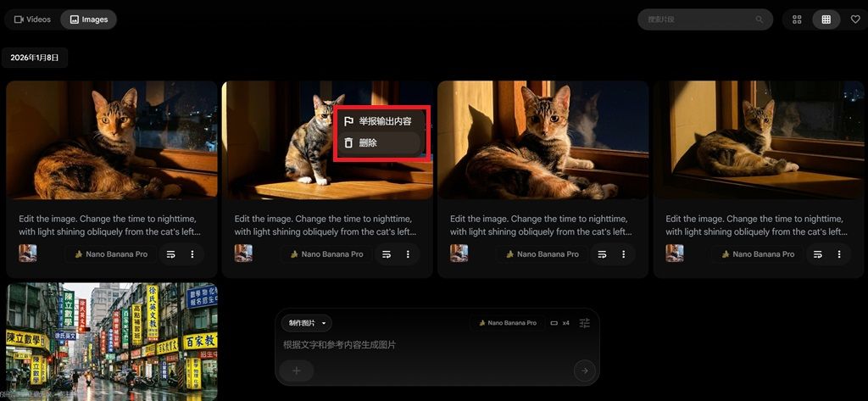Open the fourth cat image thumbnail
The image size is (868, 401).
(759, 140)
